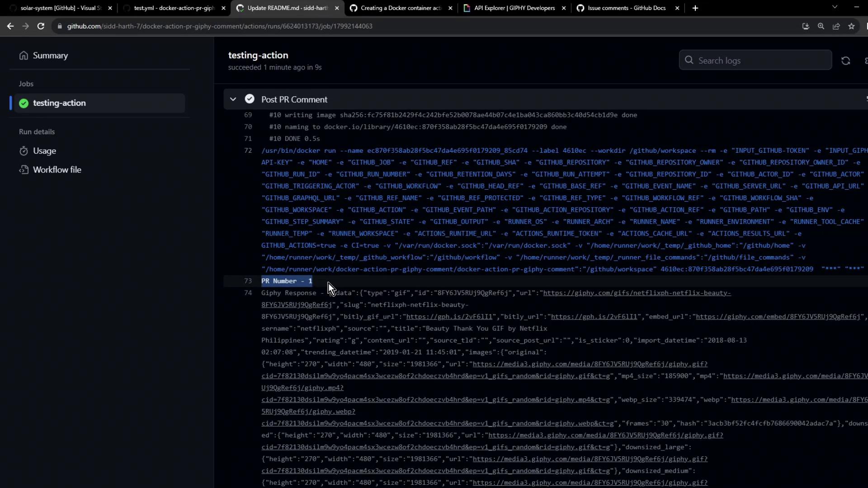Open the gph.is bitly_gif_url link
868x488 pixels.
[x=449, y=317]
